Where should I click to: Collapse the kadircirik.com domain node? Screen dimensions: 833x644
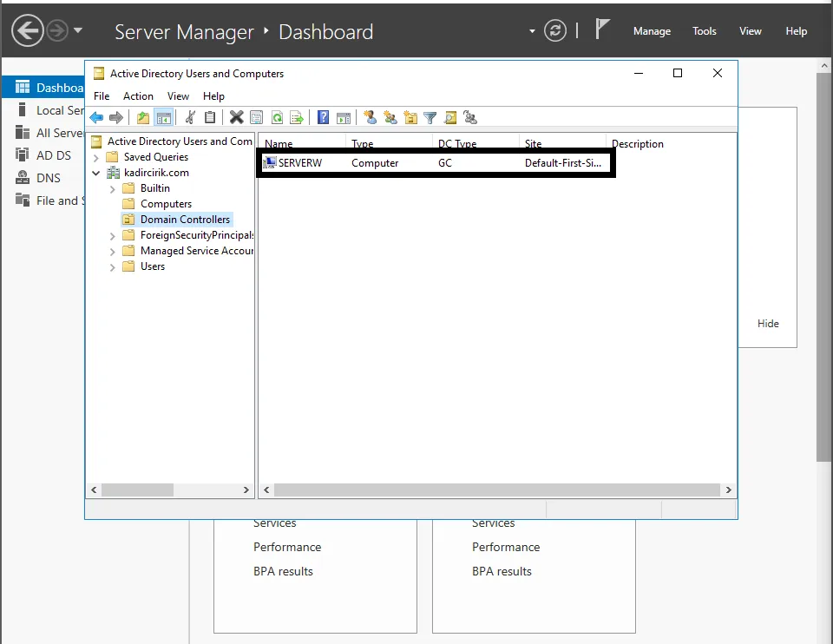coord(96,174)
